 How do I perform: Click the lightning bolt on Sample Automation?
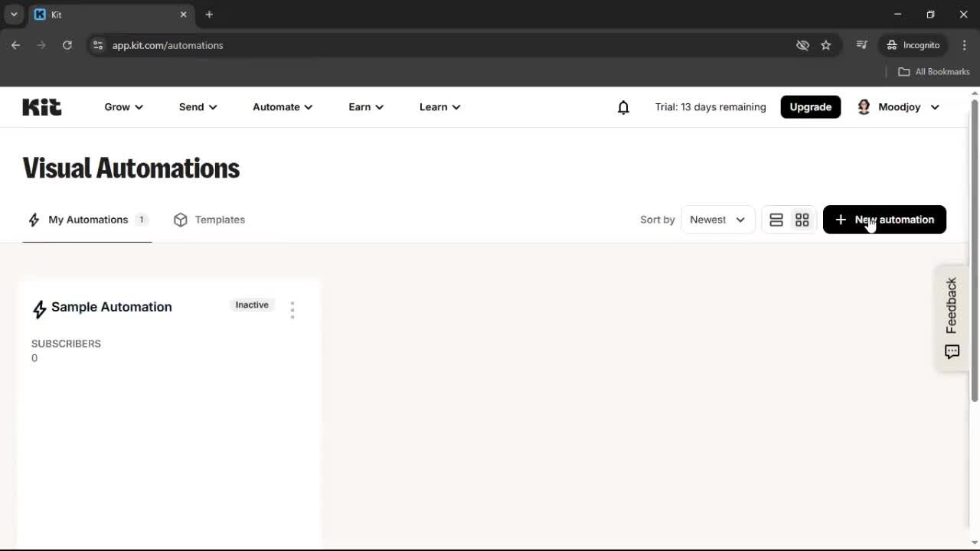pos(39,308)
